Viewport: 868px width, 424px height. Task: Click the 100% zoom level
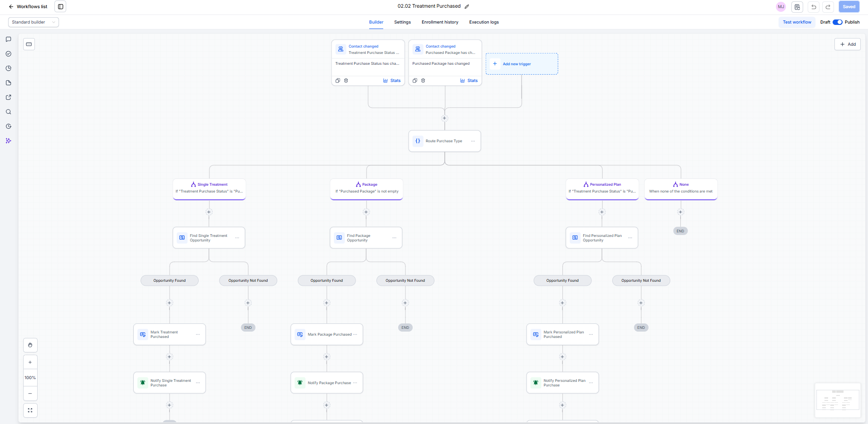click(x=30, y=378)
